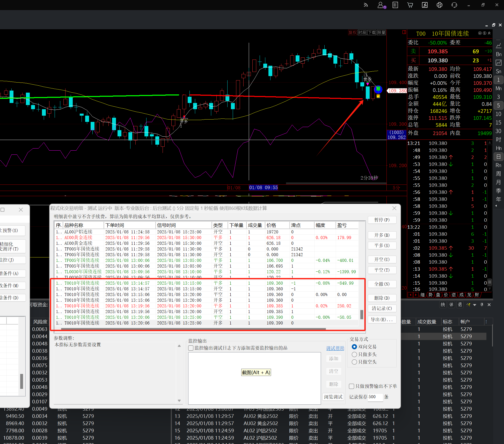Restore the inner chart window
Image resolution: width=504 pixels, height=444 pixels.
[494, 25]
